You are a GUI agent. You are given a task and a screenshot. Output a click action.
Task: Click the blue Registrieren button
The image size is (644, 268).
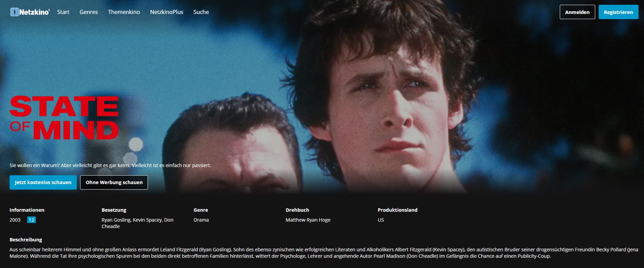618,12
